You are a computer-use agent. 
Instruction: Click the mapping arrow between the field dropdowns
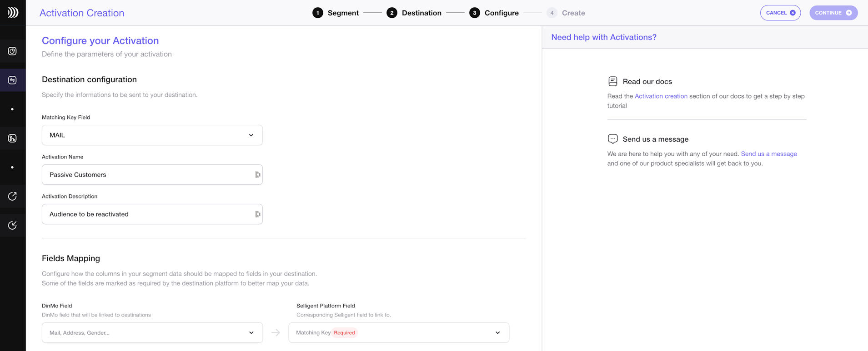(276, 332)
